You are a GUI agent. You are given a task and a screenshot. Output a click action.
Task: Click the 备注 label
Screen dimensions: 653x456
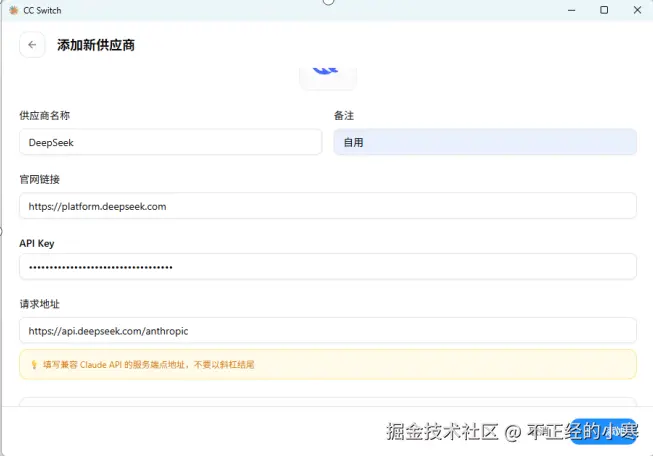[344, 115]
